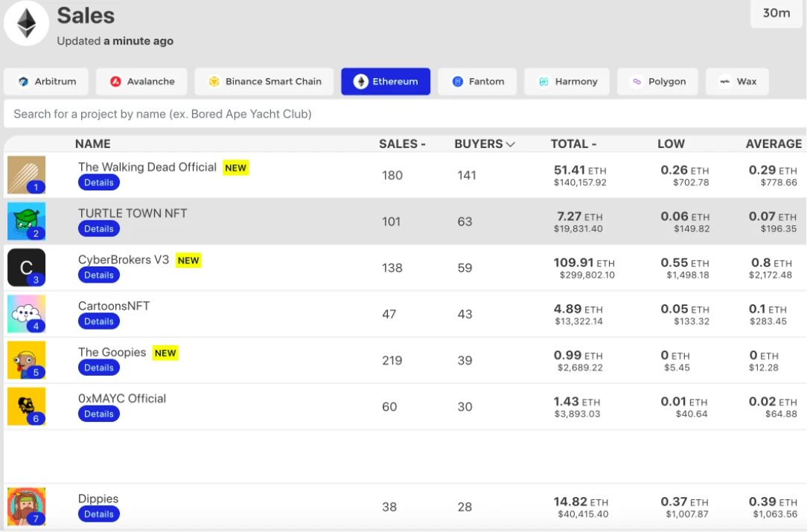Select the Polygon chain tab
Screen dimensions: 807x532
pos(658,81)
